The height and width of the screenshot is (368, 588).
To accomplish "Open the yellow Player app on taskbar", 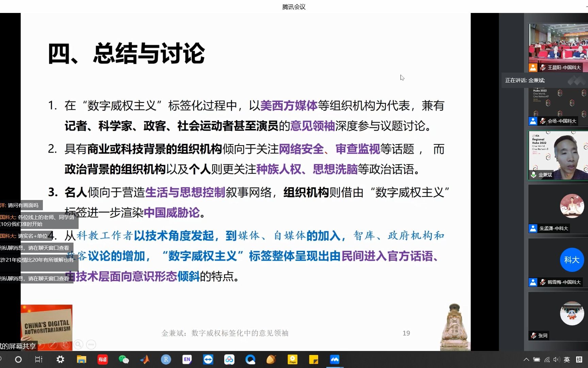I will (x=292, y=359).
